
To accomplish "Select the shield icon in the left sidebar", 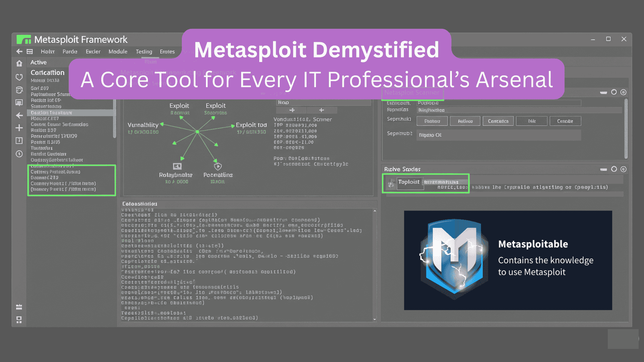I will (x=19, y=77).
